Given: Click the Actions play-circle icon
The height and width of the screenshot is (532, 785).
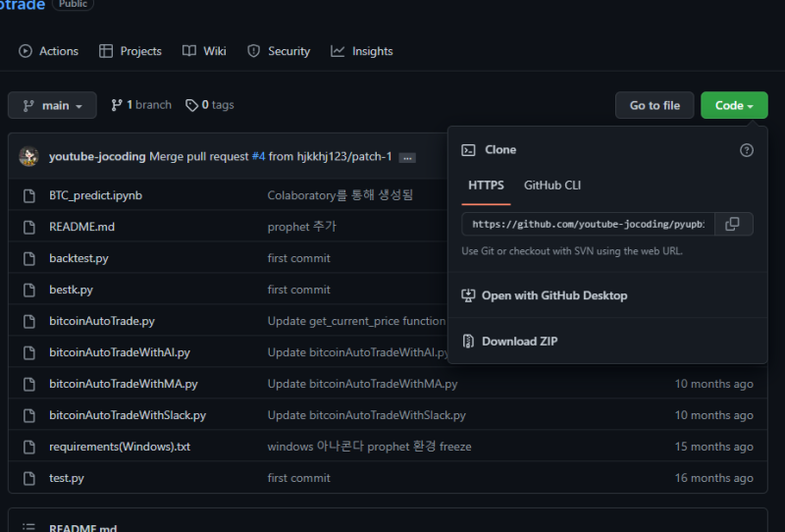Looking at the screenshot, I should (26, 51).
